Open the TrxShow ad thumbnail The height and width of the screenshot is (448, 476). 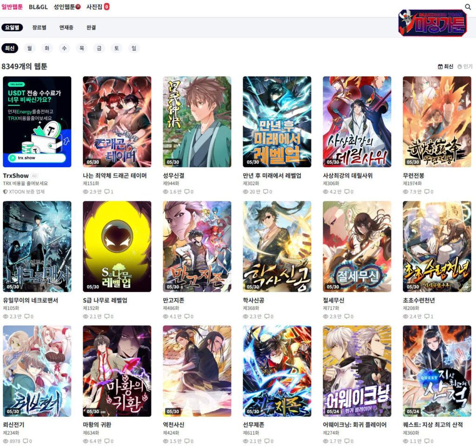[37, 122]
